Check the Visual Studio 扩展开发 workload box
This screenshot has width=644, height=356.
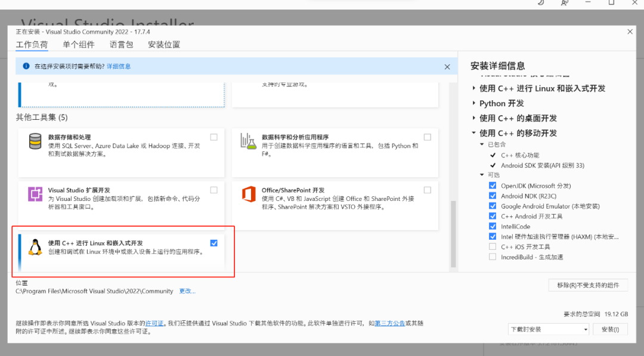tap(214, 190)
